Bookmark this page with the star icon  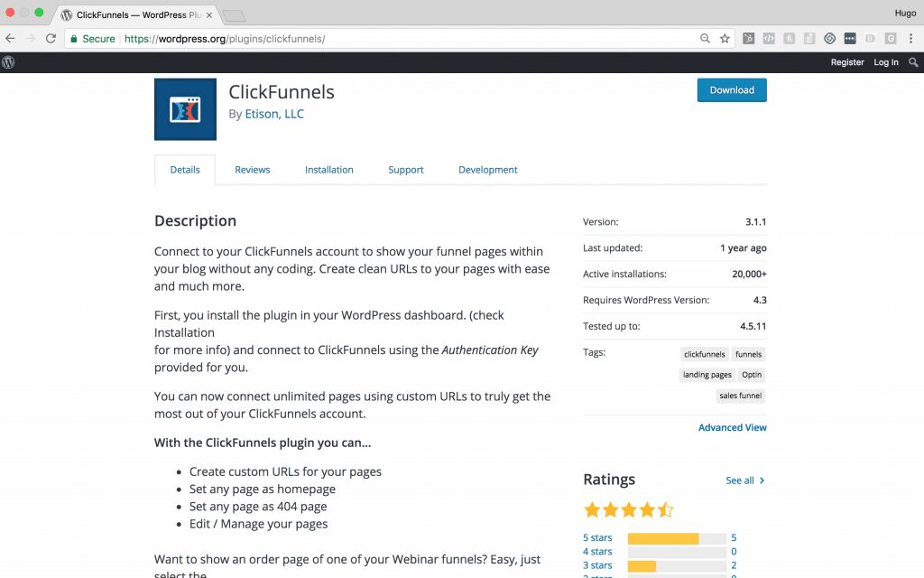[725, 39]
